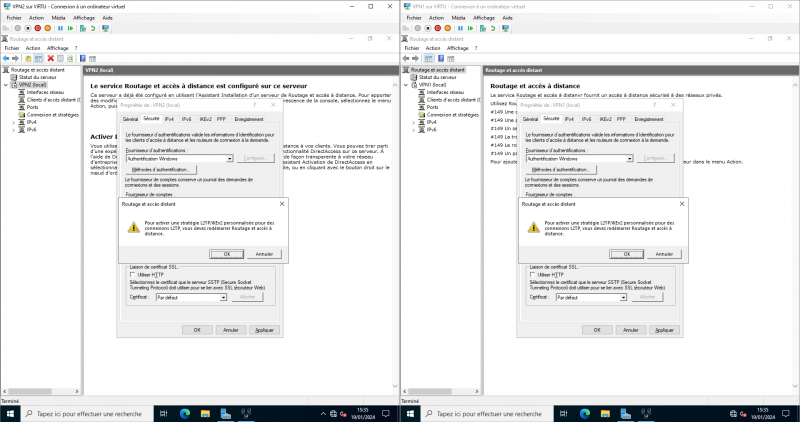Click blue help icon in VPN1 console toolbar
This screenshot has width=800, height=422.
(x=440, y=58)
